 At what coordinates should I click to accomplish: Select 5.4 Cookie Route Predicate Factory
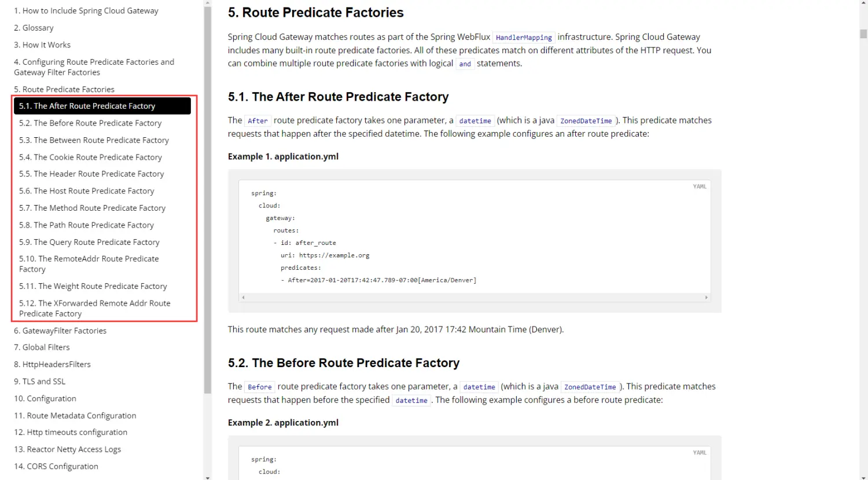[90, 157]
